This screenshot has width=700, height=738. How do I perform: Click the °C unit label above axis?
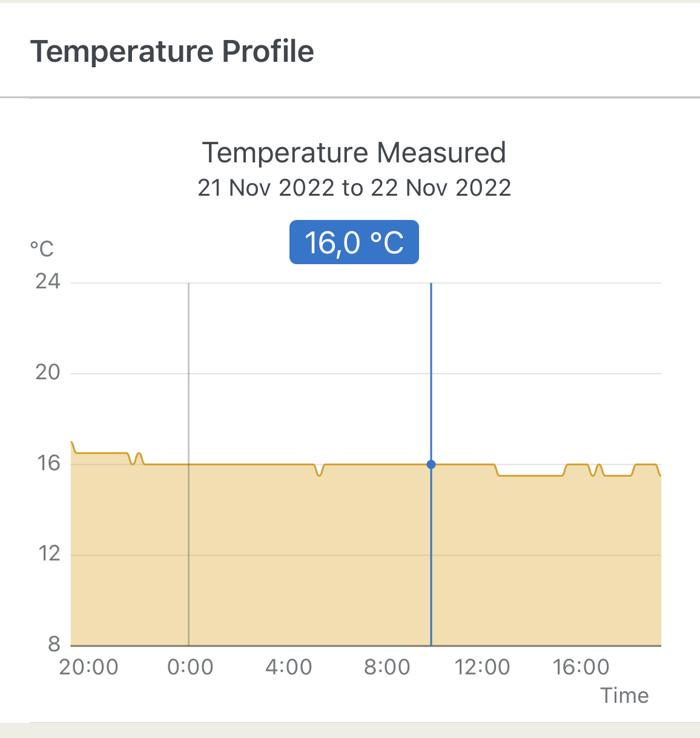point(42,248)
